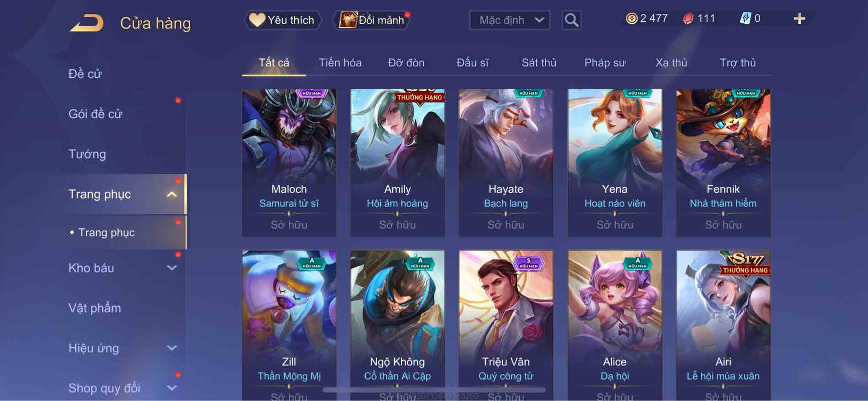Select the Maloch Samurai tử sĩ skin

pos(289,163)
